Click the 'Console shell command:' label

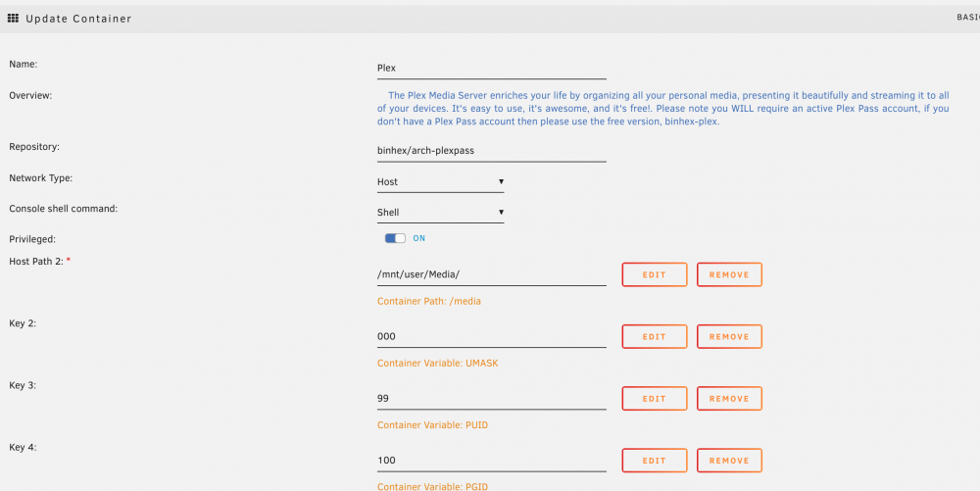pyautogui.click(x=63, y=208)
